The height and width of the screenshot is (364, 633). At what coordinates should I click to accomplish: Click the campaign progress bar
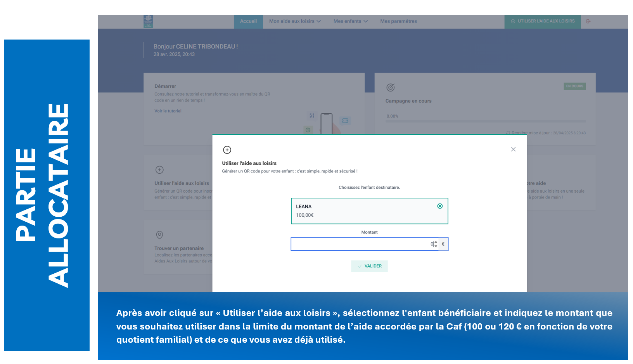[x=485, y=121]
